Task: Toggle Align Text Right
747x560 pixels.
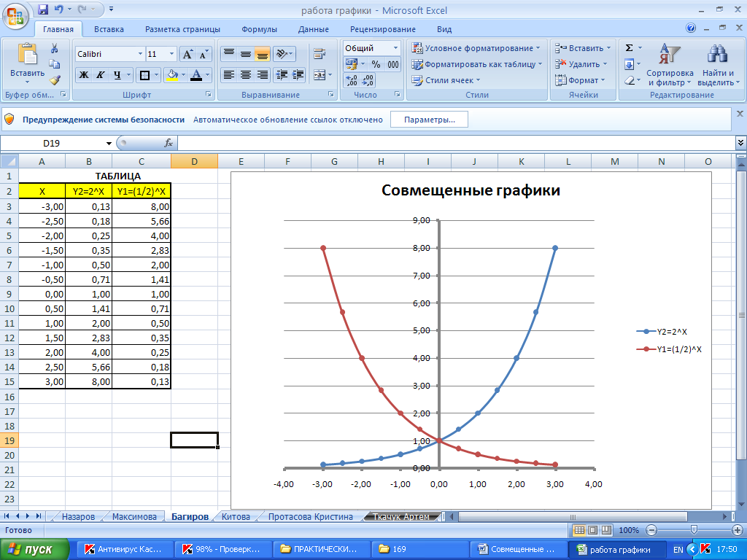Action: (x=262, y=75)
